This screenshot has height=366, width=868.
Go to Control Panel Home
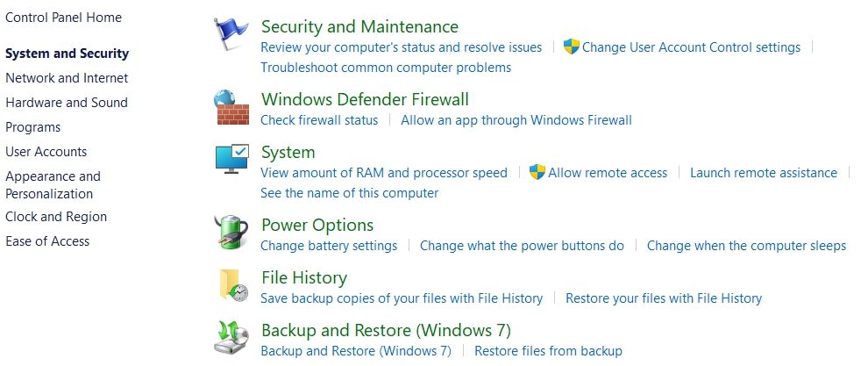point(64,18)
